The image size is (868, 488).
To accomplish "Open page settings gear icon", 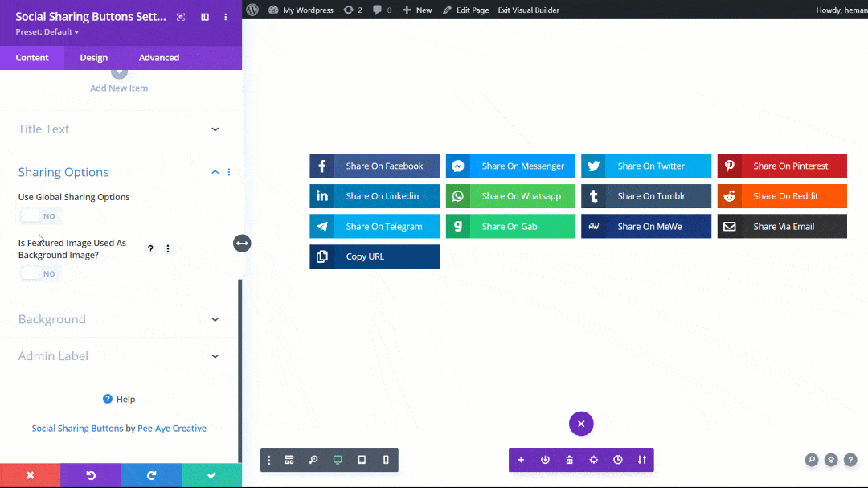I will pos(593,460).
